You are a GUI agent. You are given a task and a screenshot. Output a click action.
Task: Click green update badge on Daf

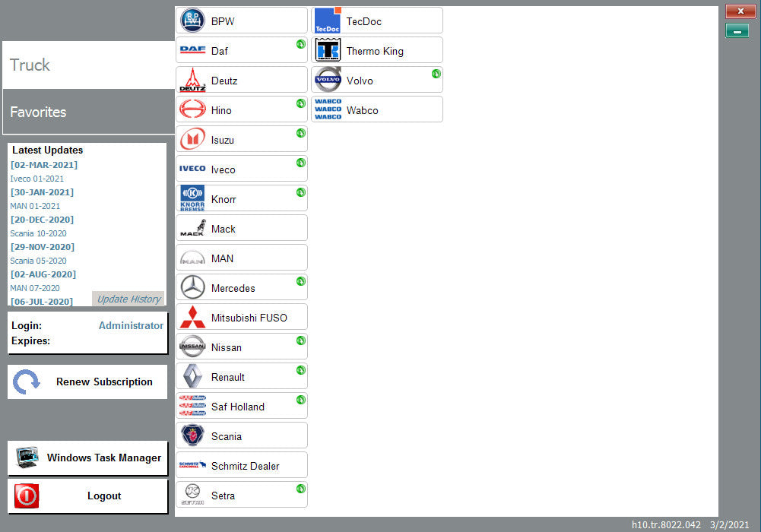301,44
